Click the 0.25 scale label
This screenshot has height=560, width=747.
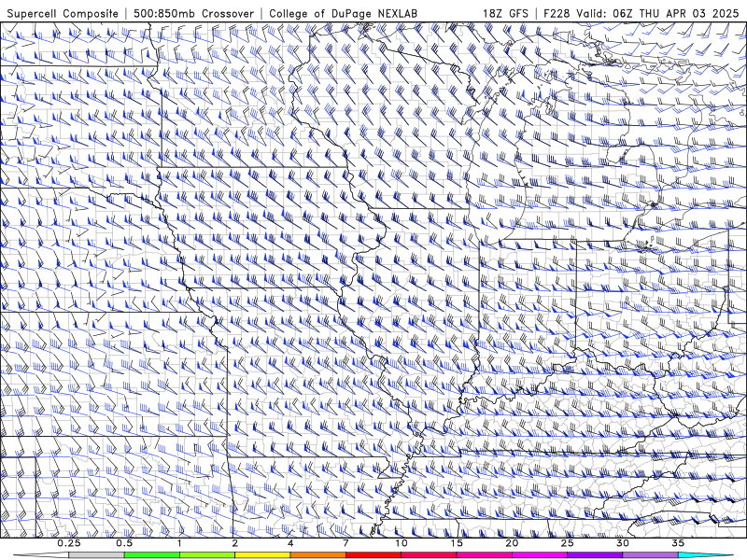(69, 543)
